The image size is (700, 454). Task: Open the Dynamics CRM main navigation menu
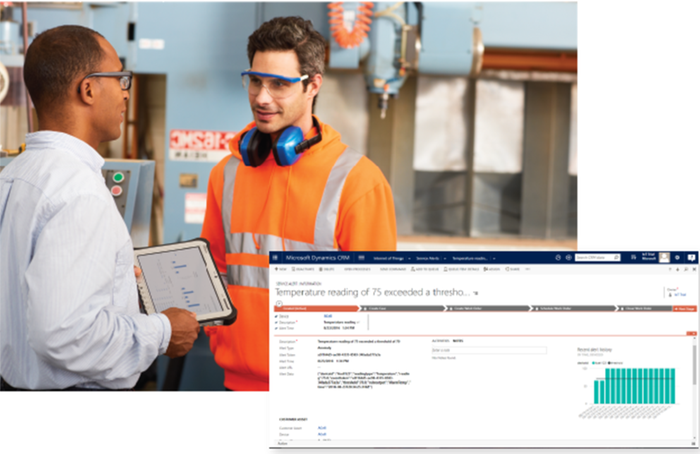(x=276, y=257)
